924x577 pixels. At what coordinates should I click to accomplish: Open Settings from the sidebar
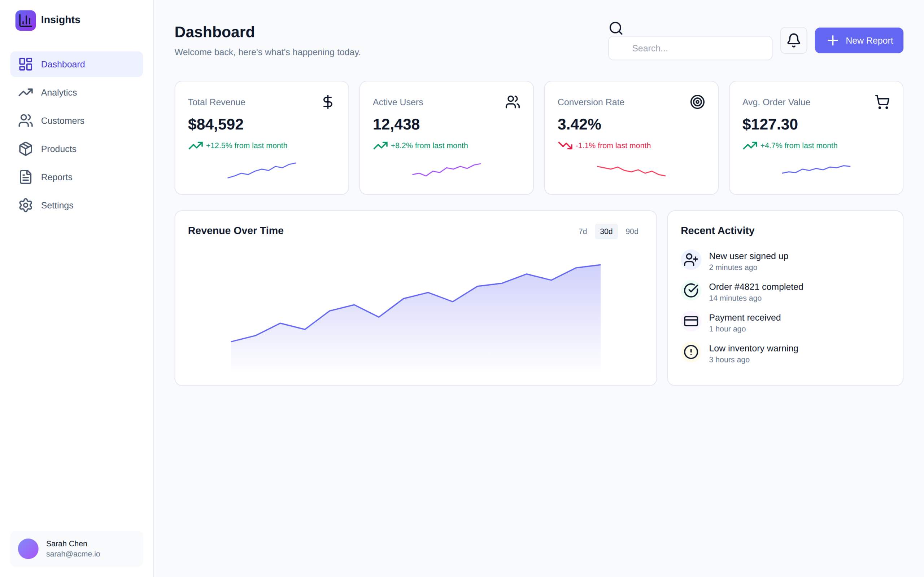(57, 205)
